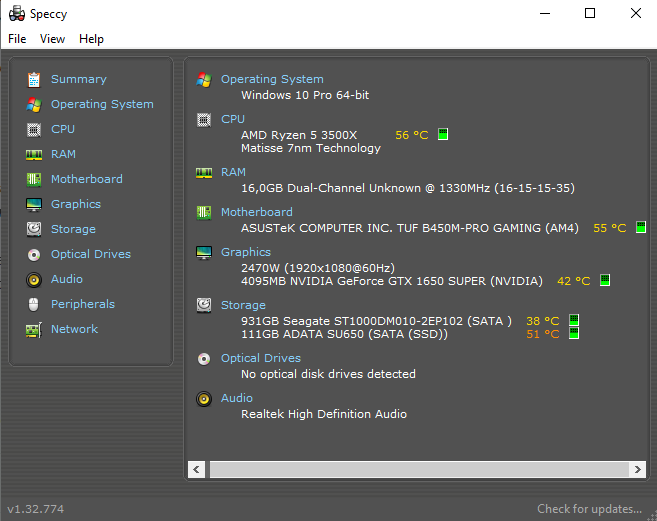Click the GTX 1650 SUPER temperature indicator
Image resolution: width=657 pixels, height=521 pixels.
pyautogui.click(x=605, y=280)
